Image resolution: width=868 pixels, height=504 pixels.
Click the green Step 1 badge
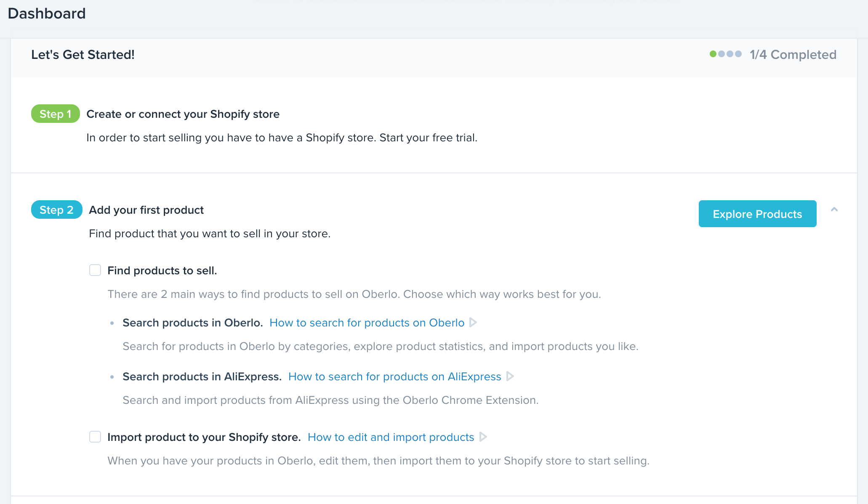click(x=55, y=114)
